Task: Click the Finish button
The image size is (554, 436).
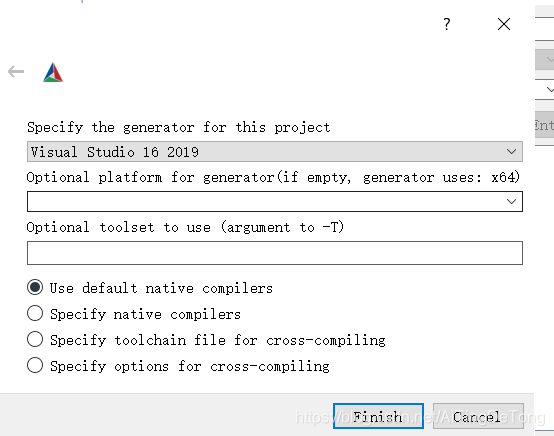Action: point(378,416)
